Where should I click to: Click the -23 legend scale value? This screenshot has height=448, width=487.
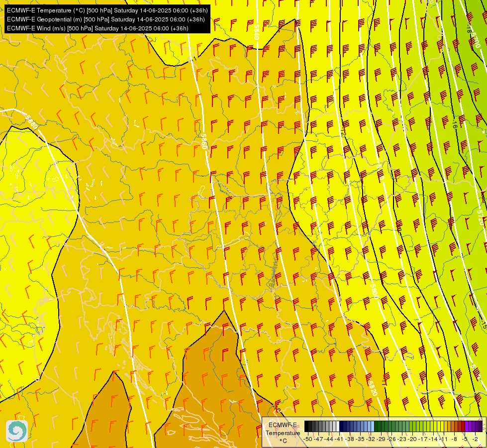402,439
